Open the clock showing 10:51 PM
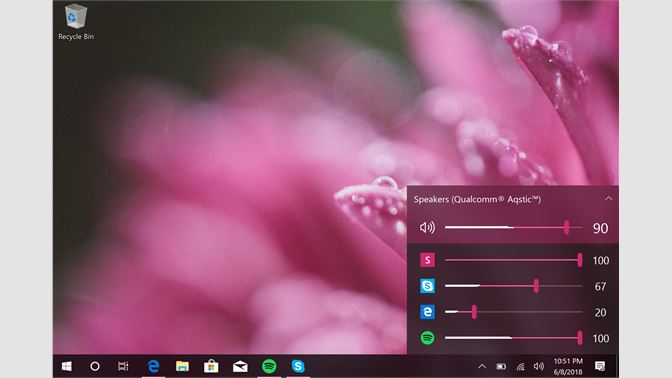 click(x=568, y=366)
